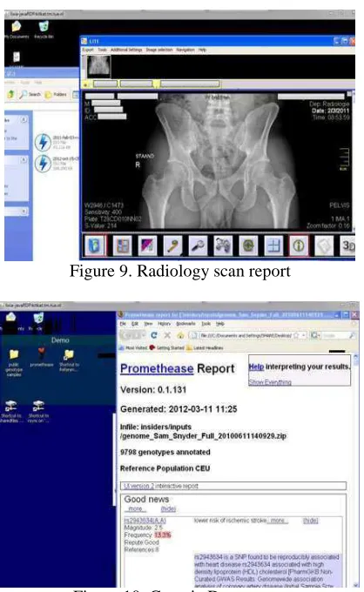Open the Image selection menu in the radiology viewer
The height and width of the screenshot is (592, 364).
(159, 50)
